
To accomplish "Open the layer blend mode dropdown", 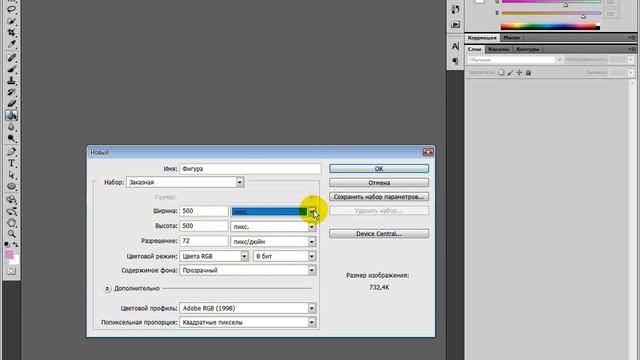I will tap(515, 60).
